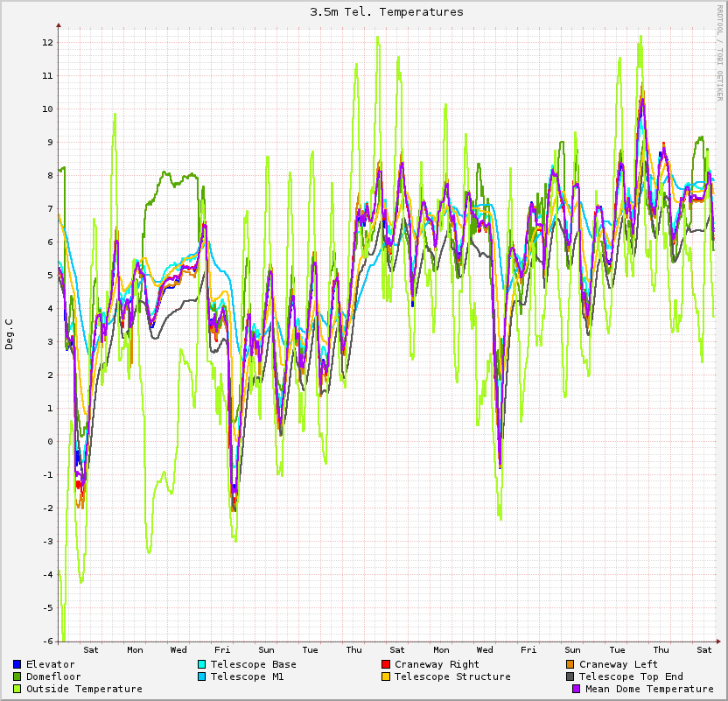This screenshot has height=701, width=728.
Task: Click the 12 tick on the y-axis
Action: coord(48,42)
